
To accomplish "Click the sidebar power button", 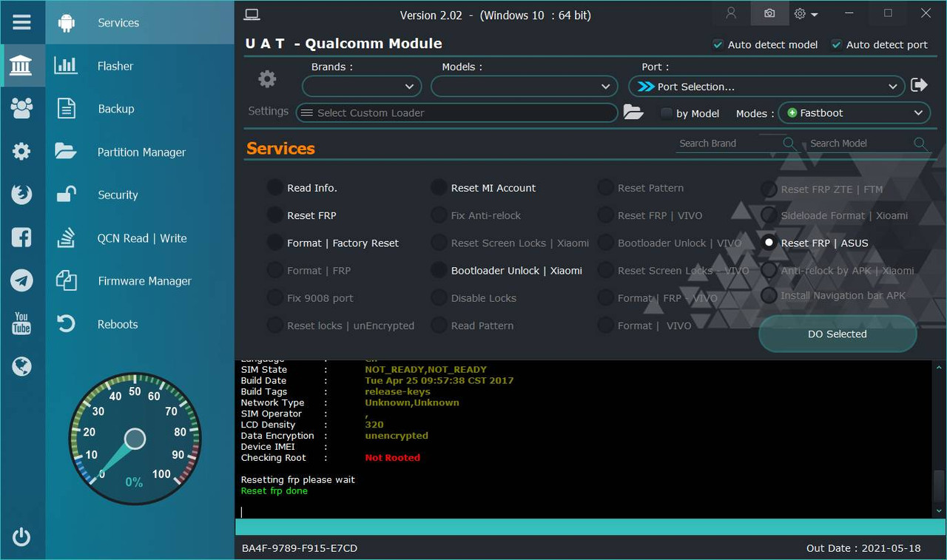I will pyautogui.click(x=22, y=537).
